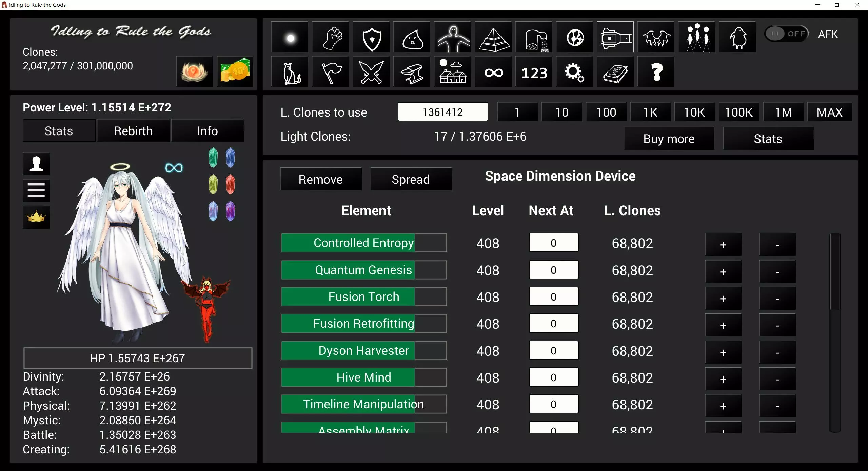Add clones to Controlled Entropy with plus

pos(723,245)
